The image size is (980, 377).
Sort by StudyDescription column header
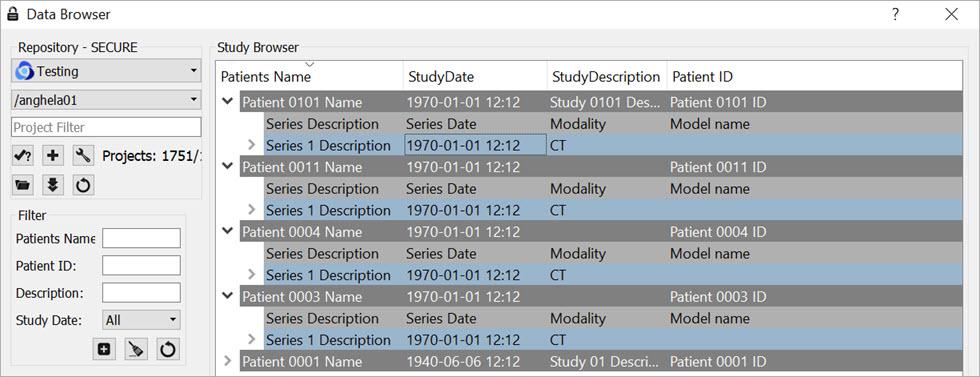(607, 76)
